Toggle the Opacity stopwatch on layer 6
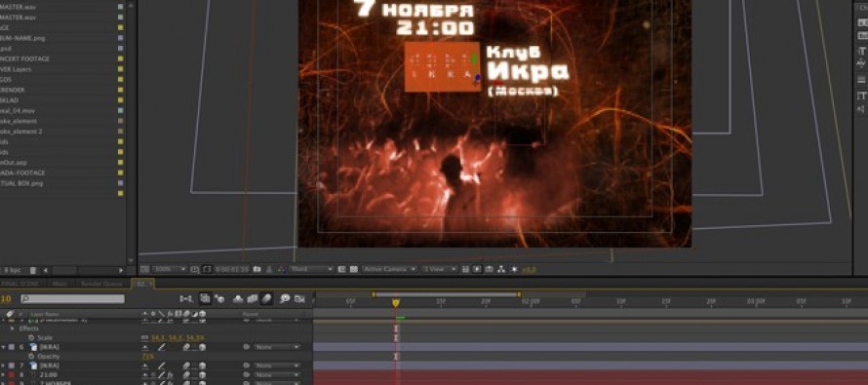The image size is (868, 385). (31, 357)
